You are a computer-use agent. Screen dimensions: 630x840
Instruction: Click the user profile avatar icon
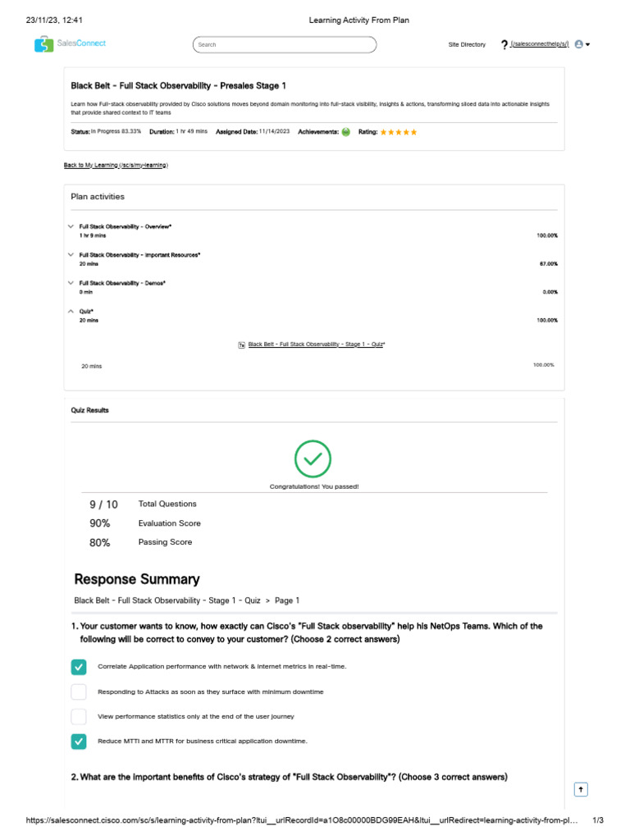(x=579, y=44)
